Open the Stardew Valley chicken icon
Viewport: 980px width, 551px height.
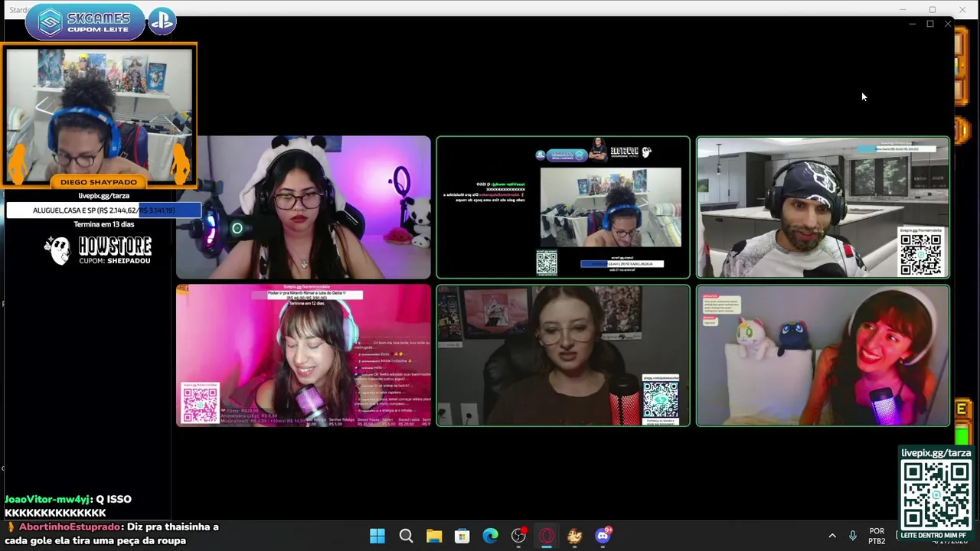(x=574, y=536)
